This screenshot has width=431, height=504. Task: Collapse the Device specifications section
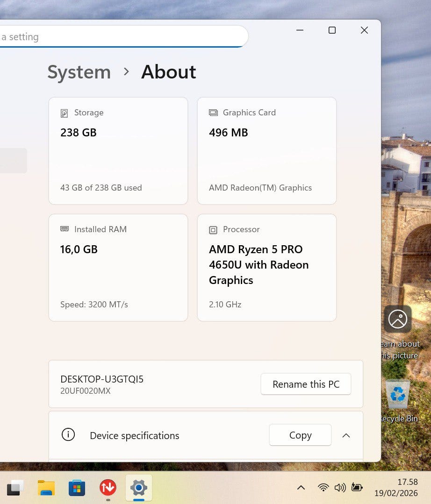coord(346,435)
